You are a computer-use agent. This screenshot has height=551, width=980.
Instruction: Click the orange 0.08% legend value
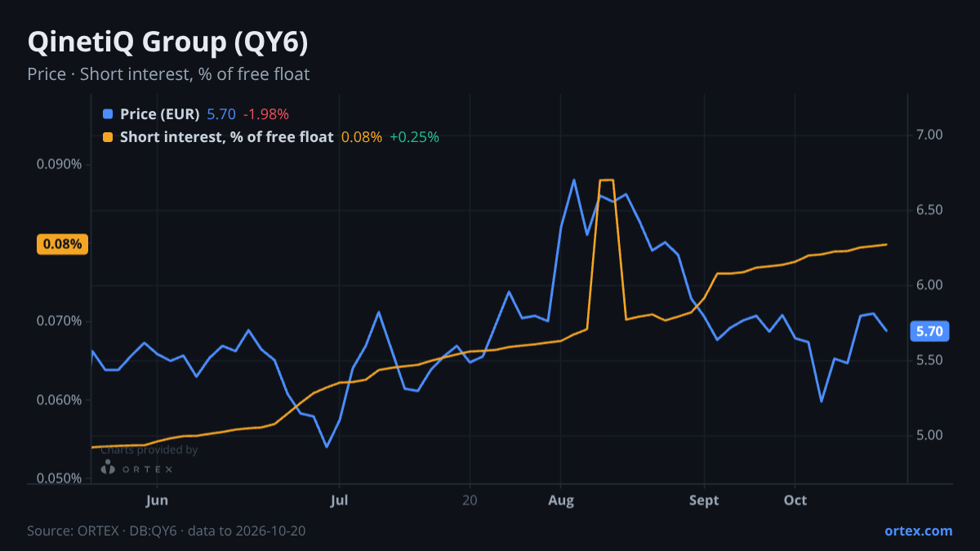(x=362, y=137)
